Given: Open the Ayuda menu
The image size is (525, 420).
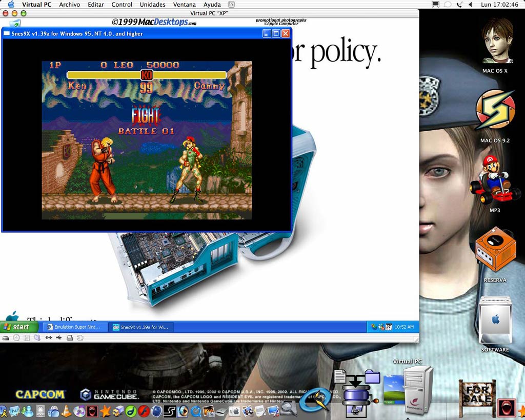Looking at the screenshot, I should click(x=212, y=5).
